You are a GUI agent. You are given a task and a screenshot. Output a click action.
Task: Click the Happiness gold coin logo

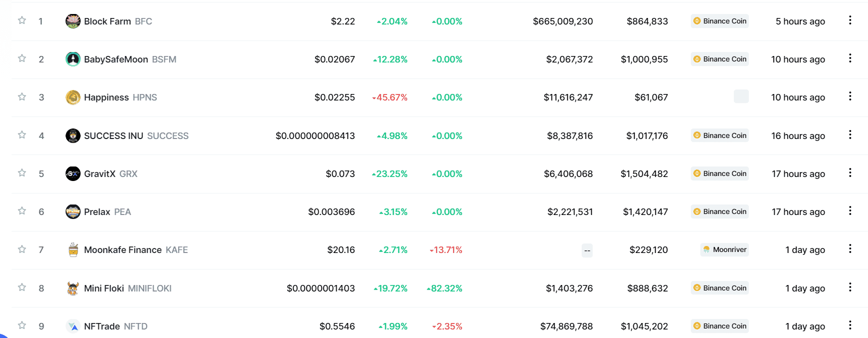(73, 97)
